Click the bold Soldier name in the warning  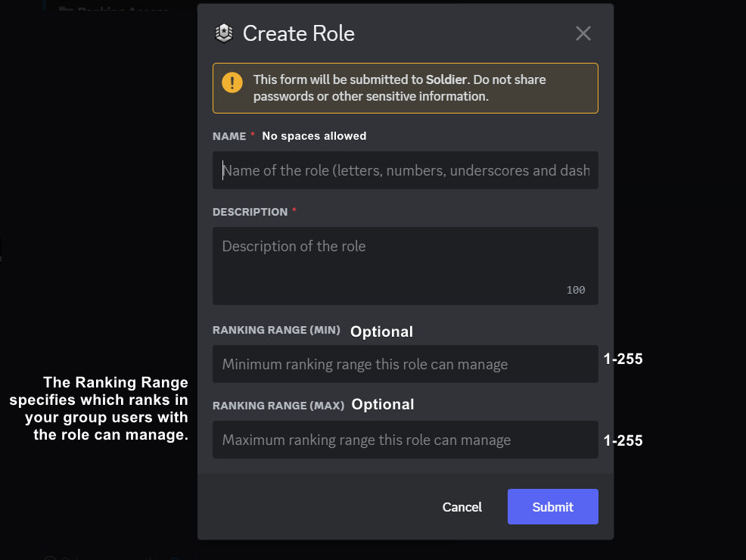click(446, 79)
